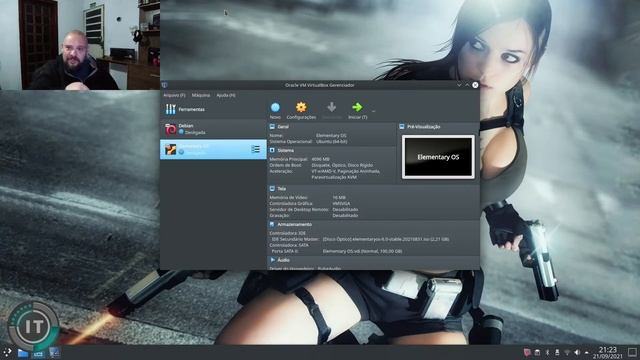Click the VirtualBox window title bar icon
The image size is (640, 360).
(x=164, y=85)
